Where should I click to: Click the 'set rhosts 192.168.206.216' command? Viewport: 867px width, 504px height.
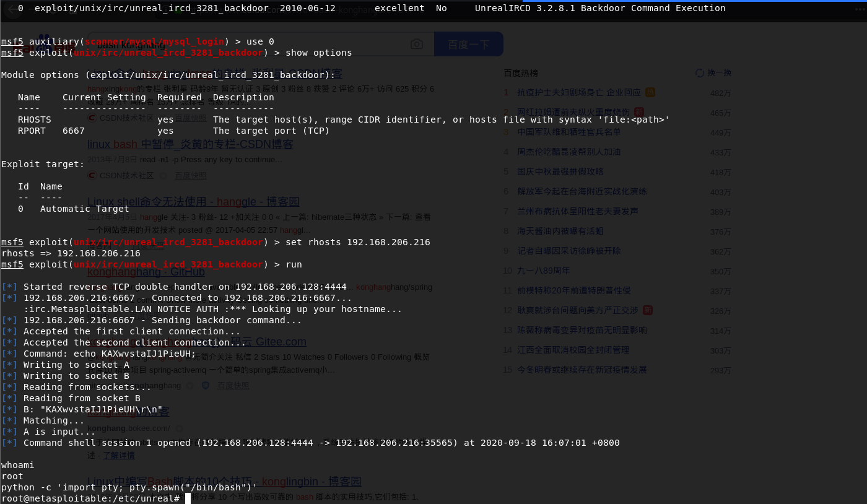point(357,242)
